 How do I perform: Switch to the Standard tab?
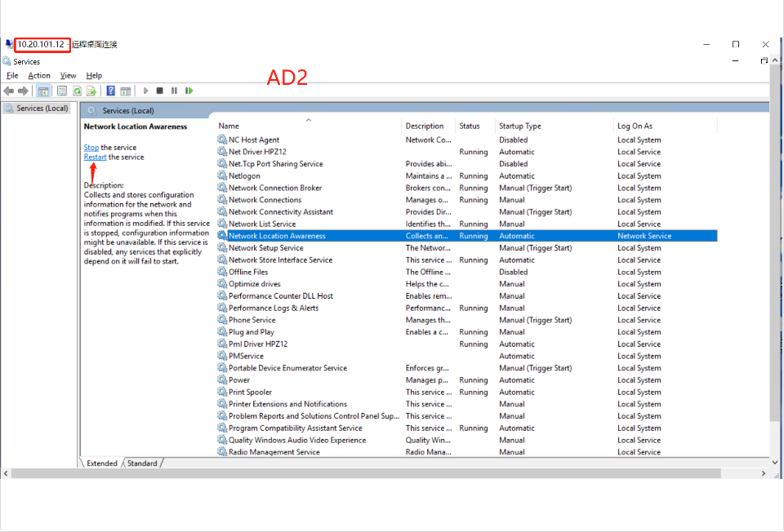click(x=142, y=463)
